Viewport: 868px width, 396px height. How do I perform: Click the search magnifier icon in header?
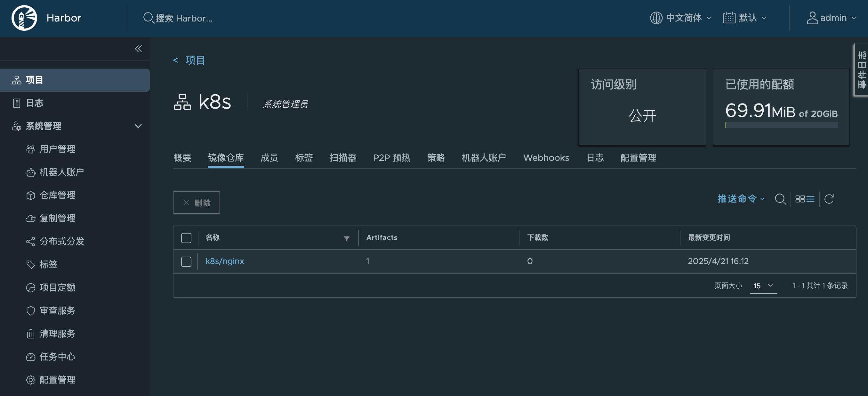click(148, 18)
